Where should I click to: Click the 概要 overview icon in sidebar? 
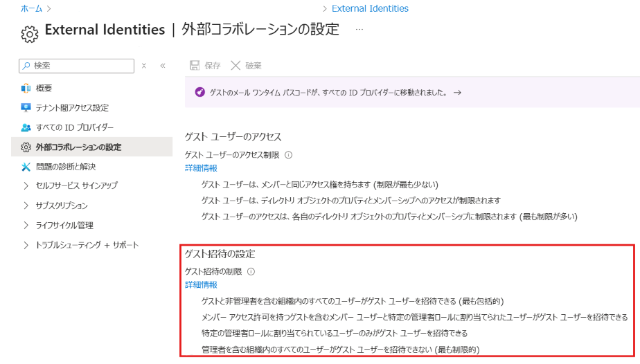(26, 88)
